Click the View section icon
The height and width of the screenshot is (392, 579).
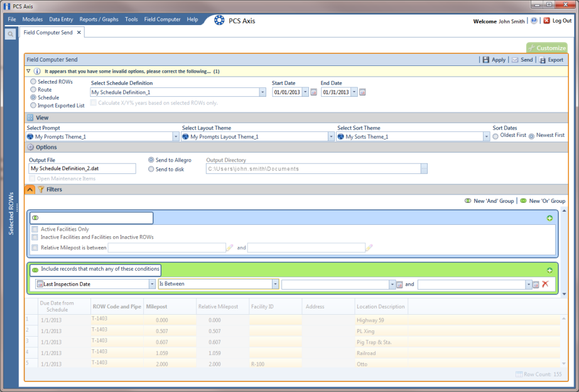(30, 117)
